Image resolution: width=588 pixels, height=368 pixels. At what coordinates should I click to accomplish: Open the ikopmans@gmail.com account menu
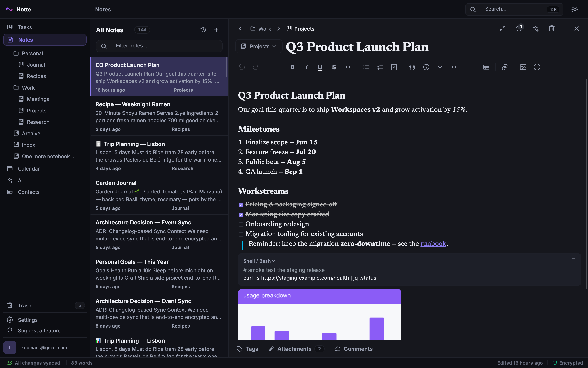pos(45,347)
